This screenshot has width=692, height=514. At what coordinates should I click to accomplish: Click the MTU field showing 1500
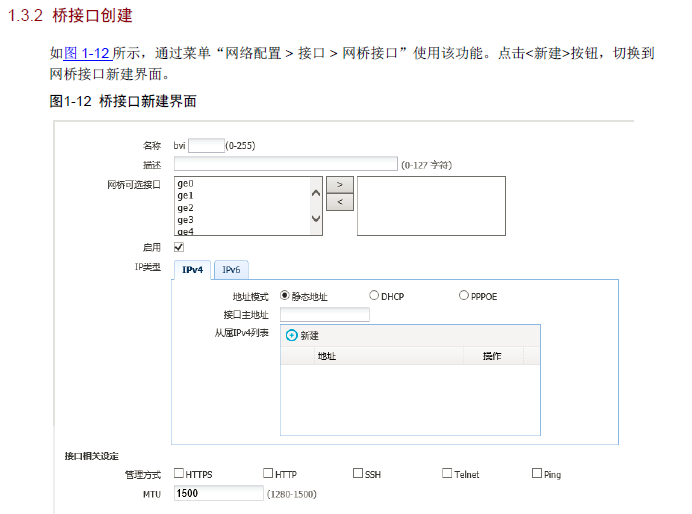click(218, 493)
